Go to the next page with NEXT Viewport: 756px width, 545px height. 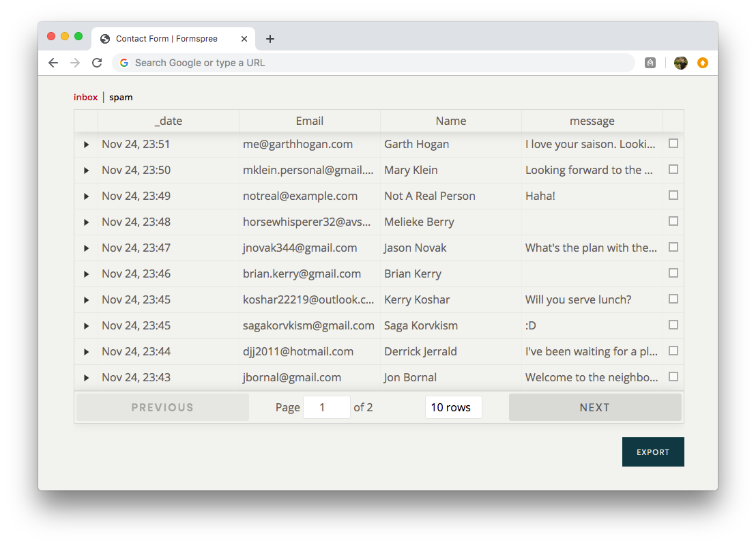594,407
